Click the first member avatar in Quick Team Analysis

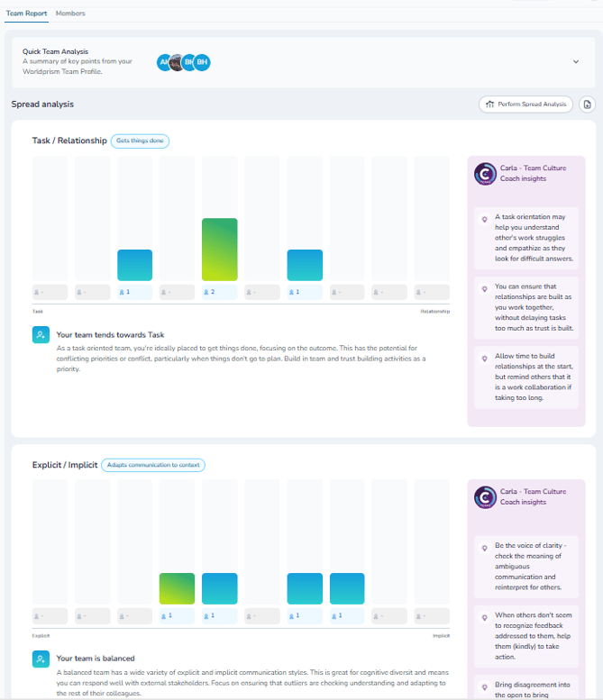pos(164,62)
